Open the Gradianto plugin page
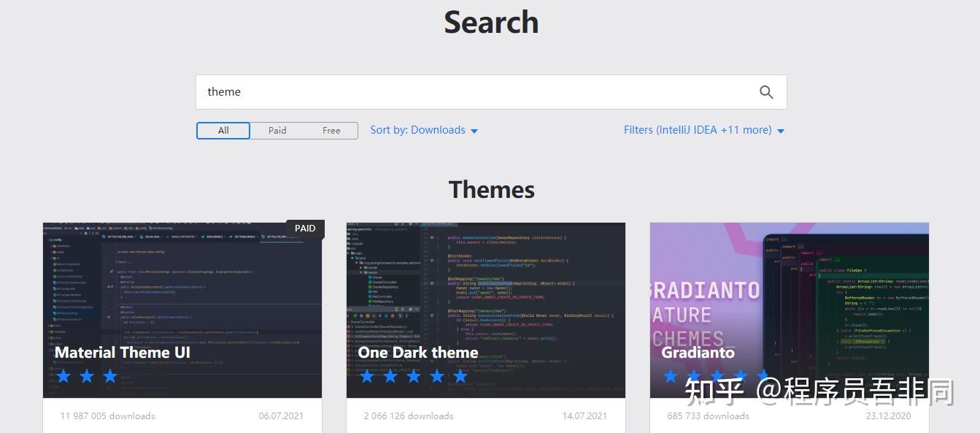Viewport: 980px width, 433px height. pos(698,352)
